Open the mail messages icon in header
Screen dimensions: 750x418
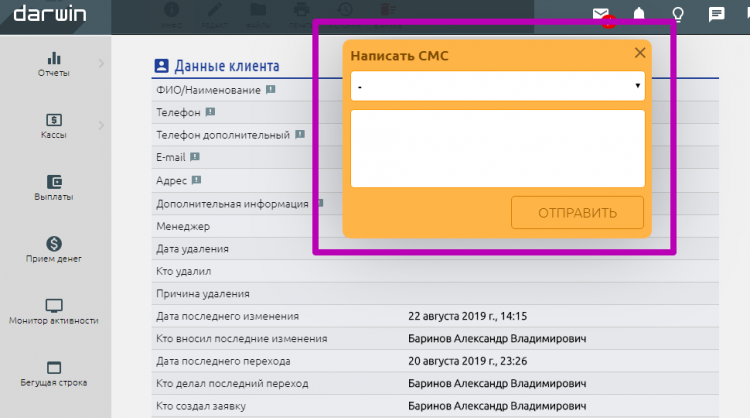(x=601, y=14)
